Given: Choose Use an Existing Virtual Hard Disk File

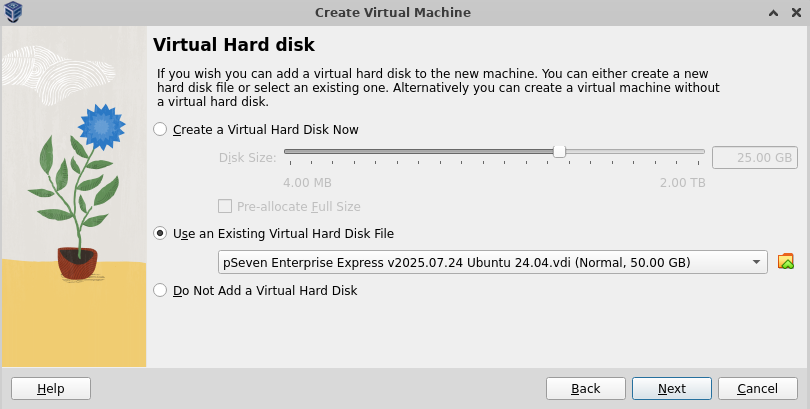Looking at the screenshot, I should coord(160,233).
